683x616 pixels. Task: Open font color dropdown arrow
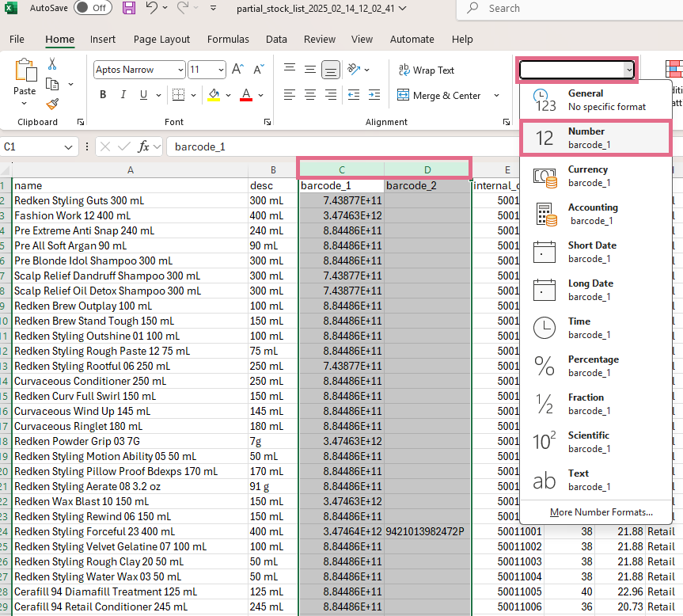[261, 95]
